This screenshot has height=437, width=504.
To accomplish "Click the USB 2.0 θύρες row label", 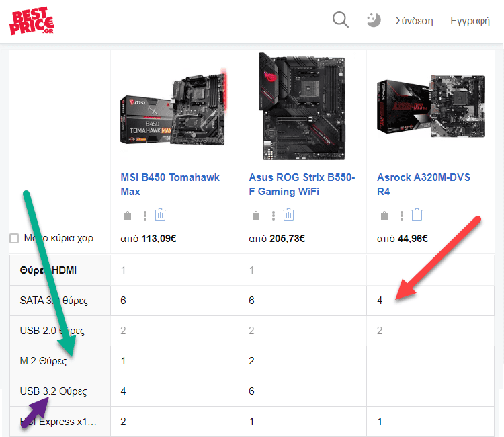I will coord(52,331).
